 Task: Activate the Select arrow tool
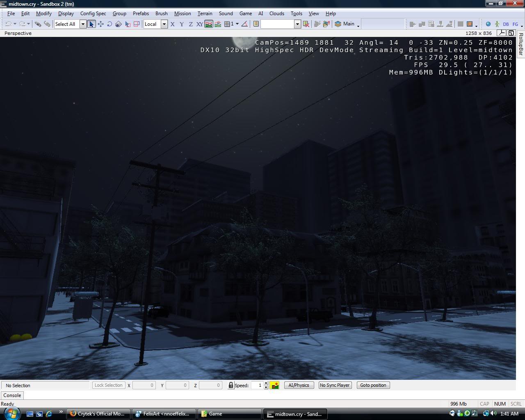pyautogui.click(x=91, y=24)
